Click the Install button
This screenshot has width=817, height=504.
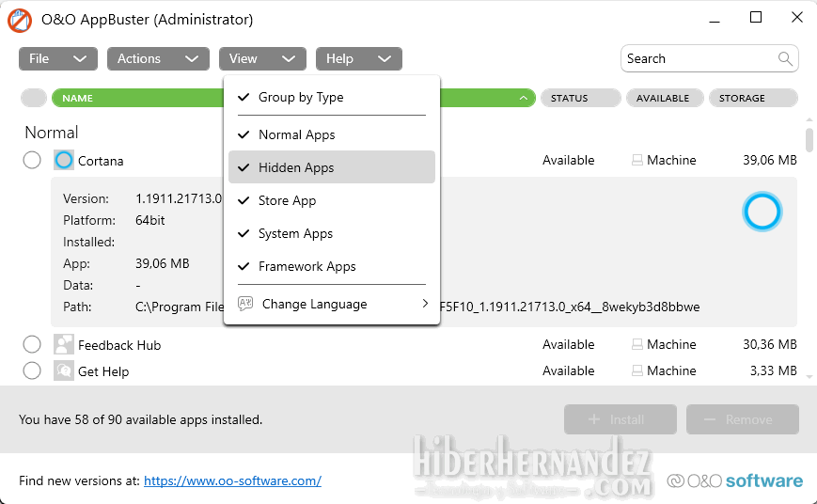click(621, 419)
